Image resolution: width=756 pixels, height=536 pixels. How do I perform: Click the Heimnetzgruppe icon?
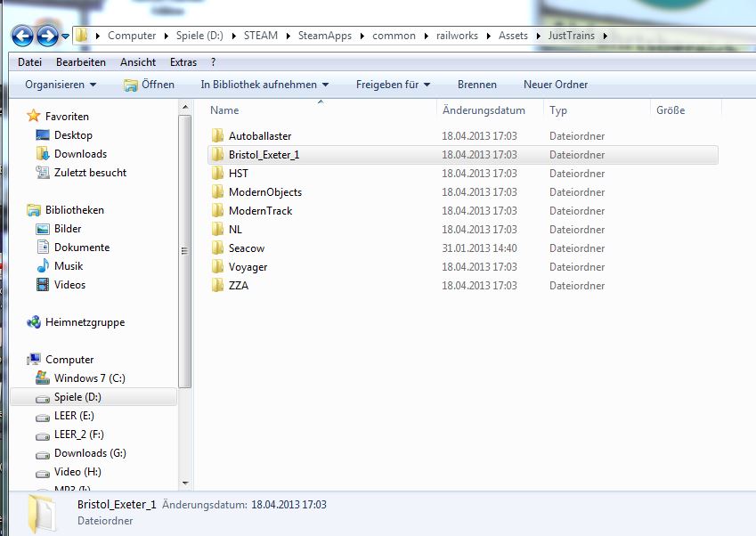point(34,322)
